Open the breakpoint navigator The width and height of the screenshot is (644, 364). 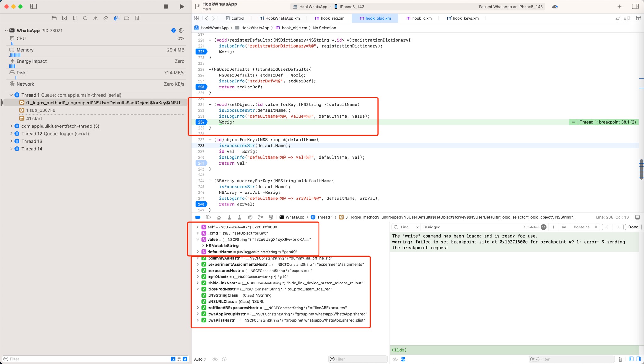(126, 18)
